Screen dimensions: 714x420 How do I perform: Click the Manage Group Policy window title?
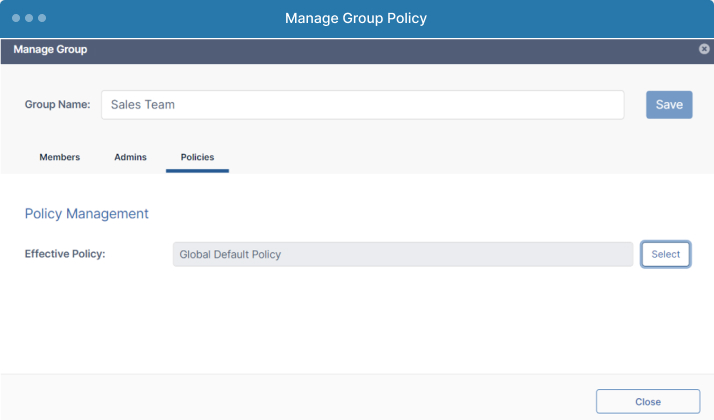tap(356, 18)
